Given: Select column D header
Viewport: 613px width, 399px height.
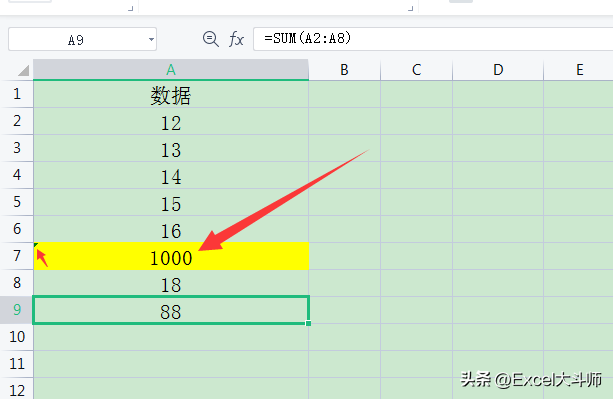Looking at the screenshot, I should 498,70.
